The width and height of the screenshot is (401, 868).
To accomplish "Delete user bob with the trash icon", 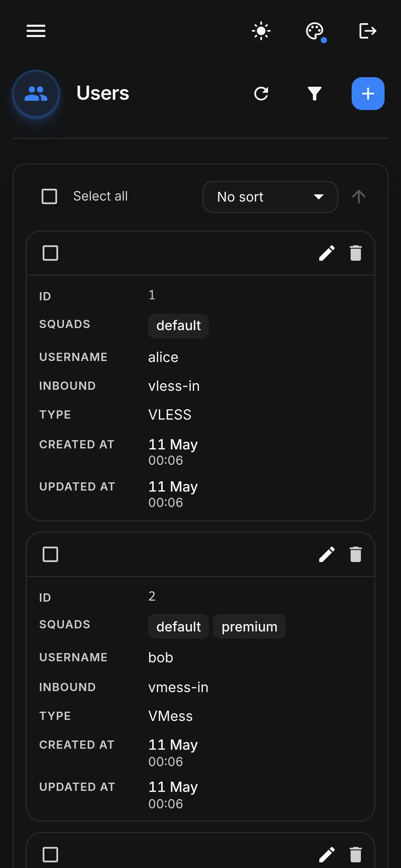I will [356, 554].
